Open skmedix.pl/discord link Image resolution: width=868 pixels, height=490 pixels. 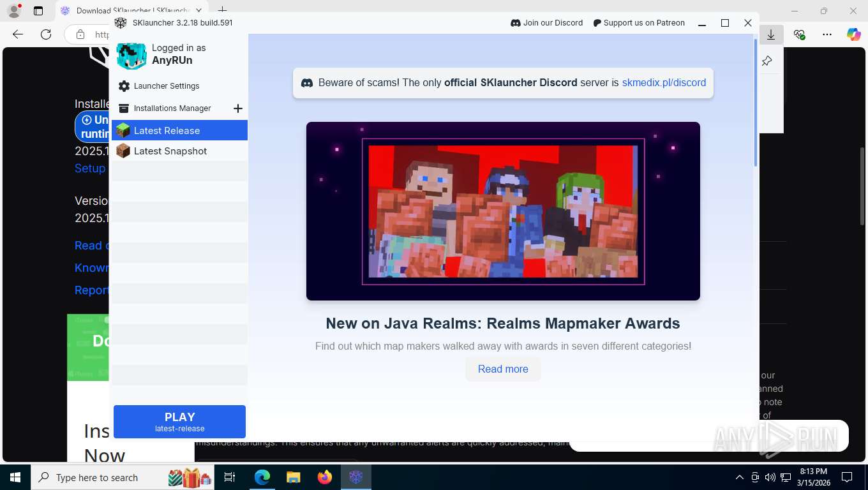[x=664, y=83]
